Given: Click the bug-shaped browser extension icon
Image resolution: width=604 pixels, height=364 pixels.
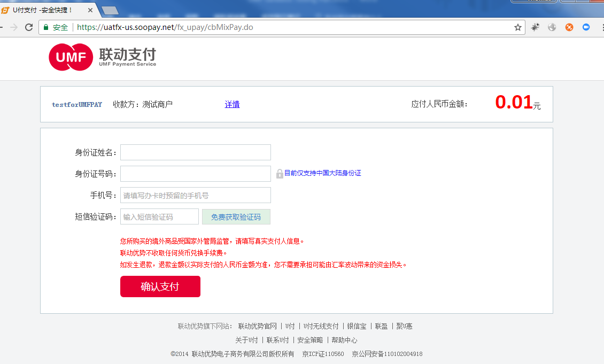Looking at the screenshot, I should coord(535,27).
